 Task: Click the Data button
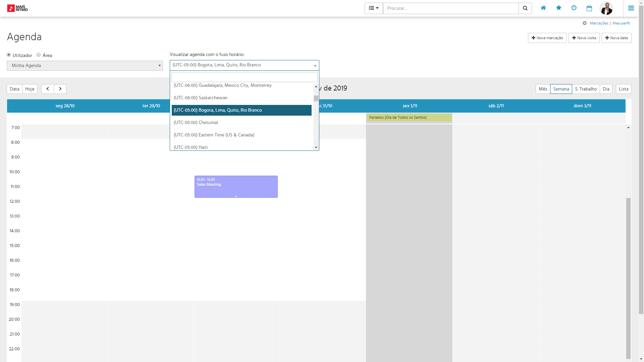point(14,89)
